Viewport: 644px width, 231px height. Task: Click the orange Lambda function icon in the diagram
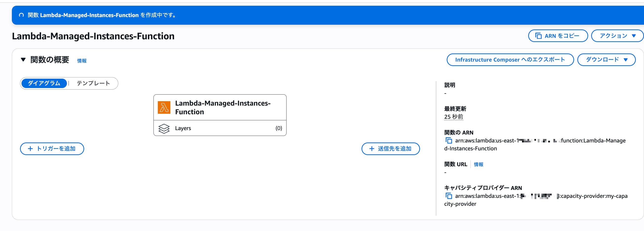pos(164,107)
